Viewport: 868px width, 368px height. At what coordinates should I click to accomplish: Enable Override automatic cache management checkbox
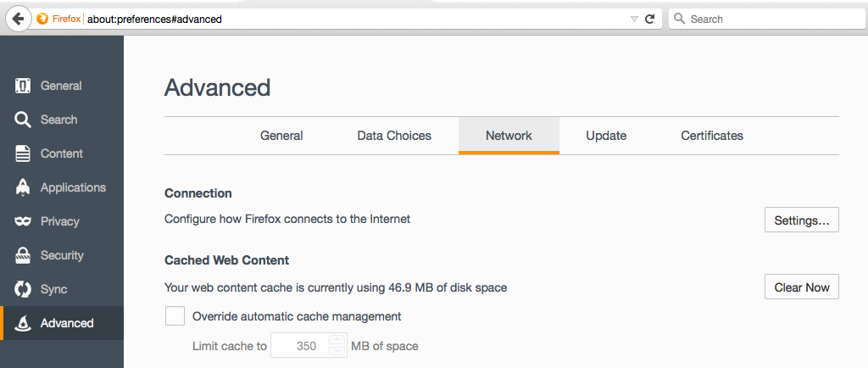click(x=175, y=316)
